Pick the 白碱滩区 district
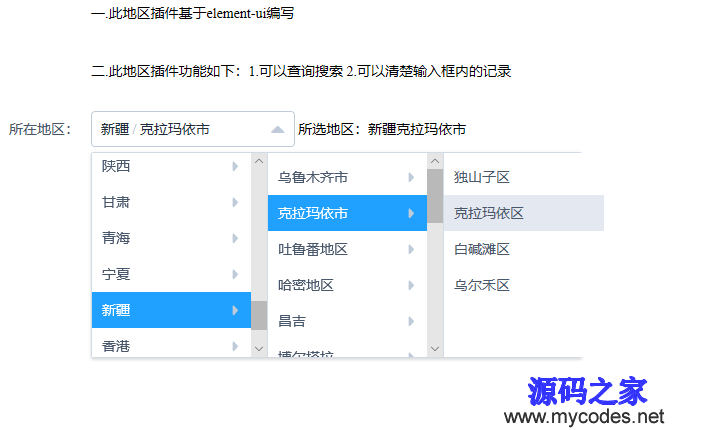The width and height of the screenshot is (702, 430). 524,249
